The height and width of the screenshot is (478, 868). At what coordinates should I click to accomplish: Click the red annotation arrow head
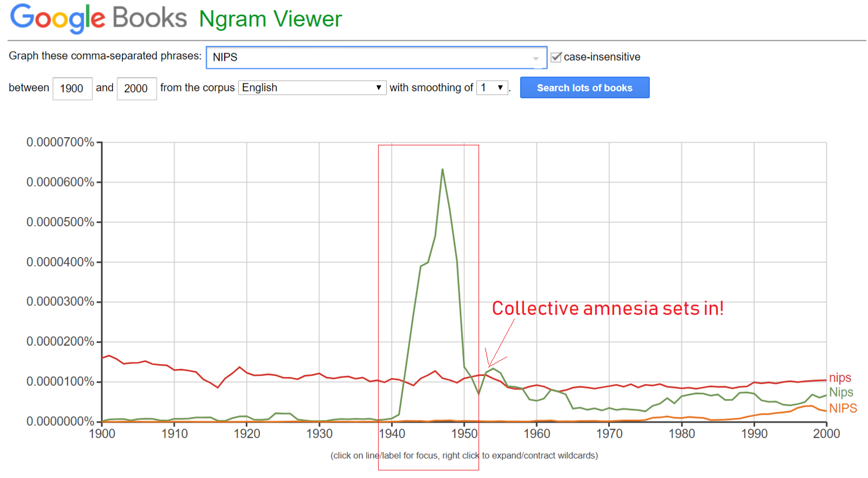pos(489,366)
